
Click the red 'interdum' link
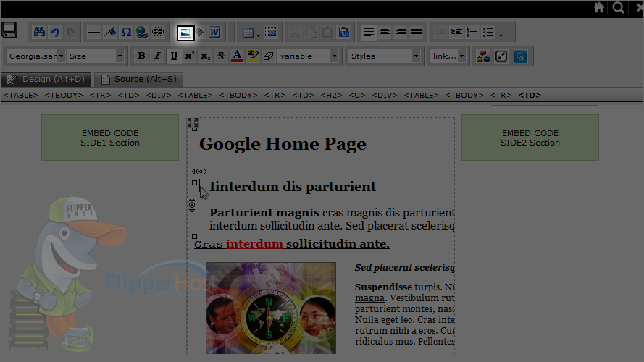coord(254,244)
